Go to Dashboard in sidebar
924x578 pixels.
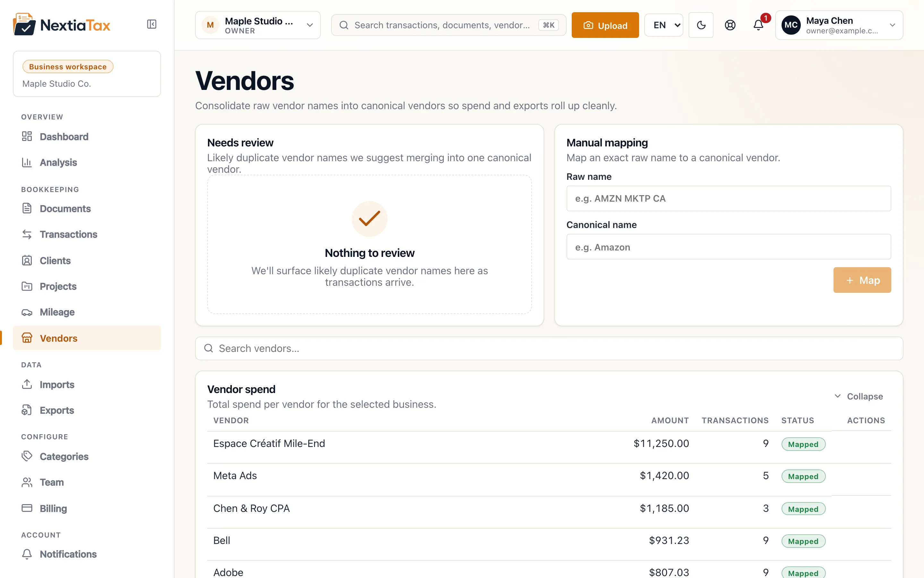(87, 136)
